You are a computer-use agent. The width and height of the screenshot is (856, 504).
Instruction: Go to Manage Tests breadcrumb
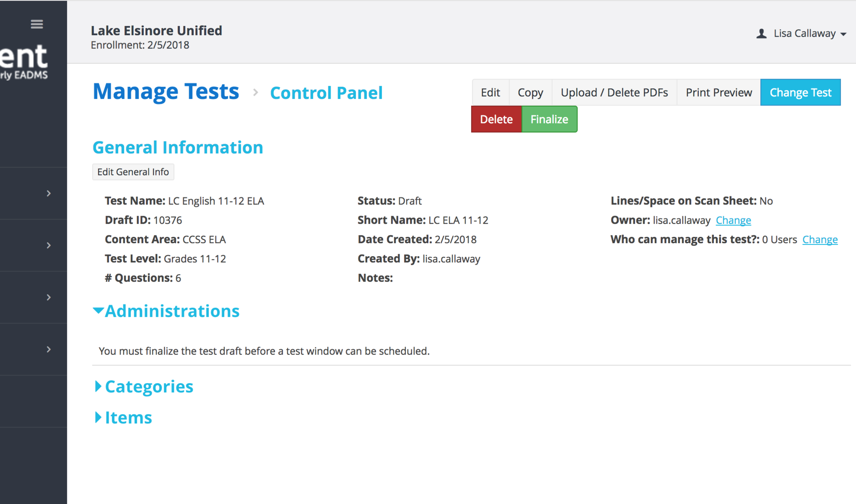coord(166,92)
